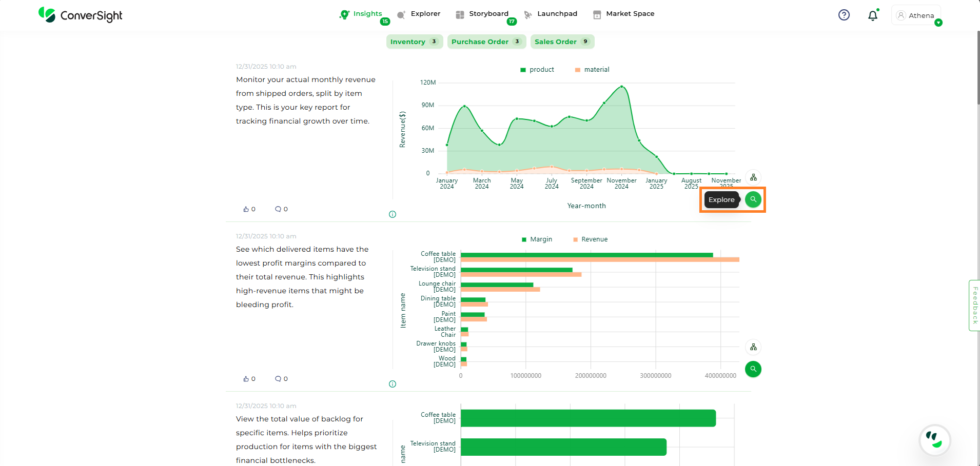The width and height of the screenshot is (980, 466).
Task: Click the Explore magnifier on margin chart
Action: click(x=753, y=369)
